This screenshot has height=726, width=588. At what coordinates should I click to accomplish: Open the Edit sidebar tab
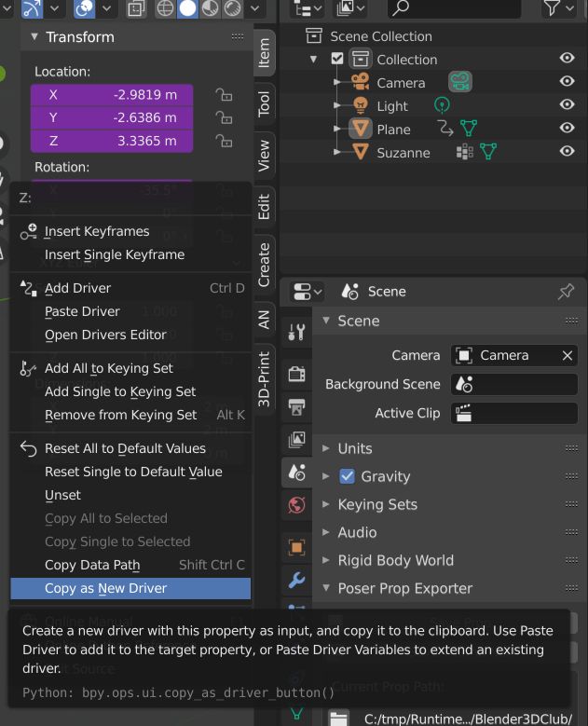click(x=265, y=207)
